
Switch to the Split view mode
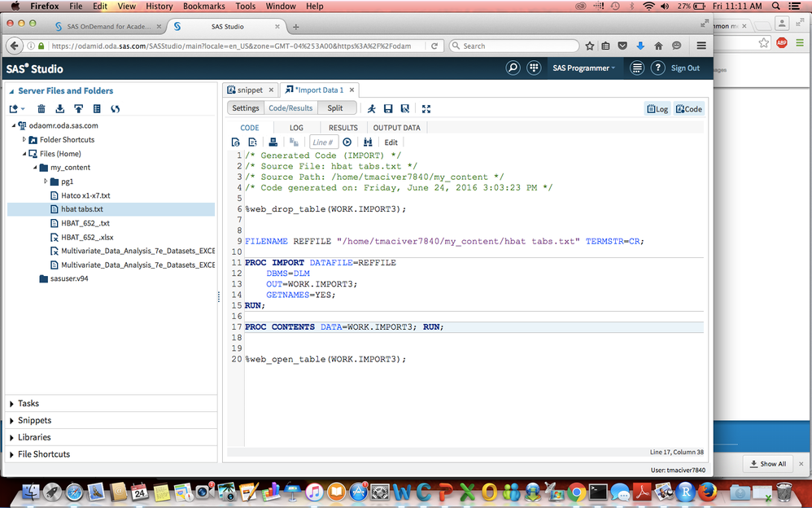335,107
